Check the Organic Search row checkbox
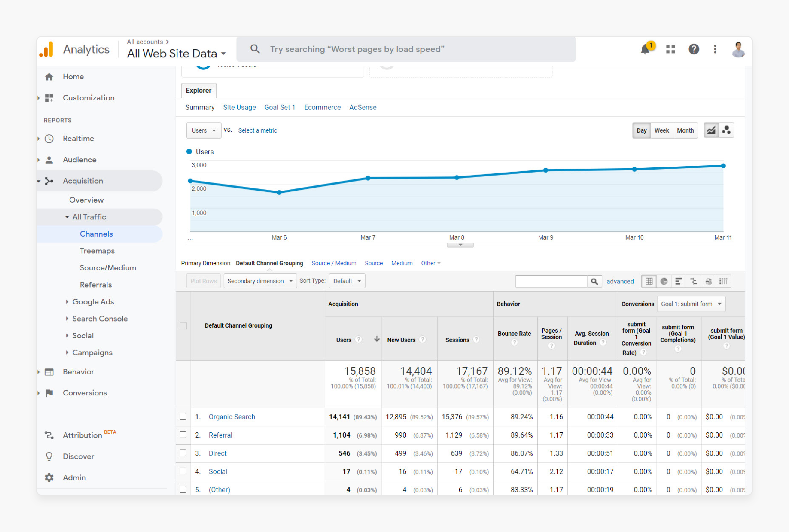This screenshot has height=532, width=789. (x=183, y=416)
